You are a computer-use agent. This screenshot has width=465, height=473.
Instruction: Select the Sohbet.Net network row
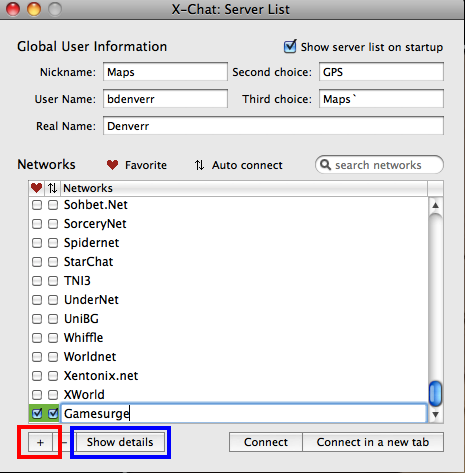[x=228, y=205]
